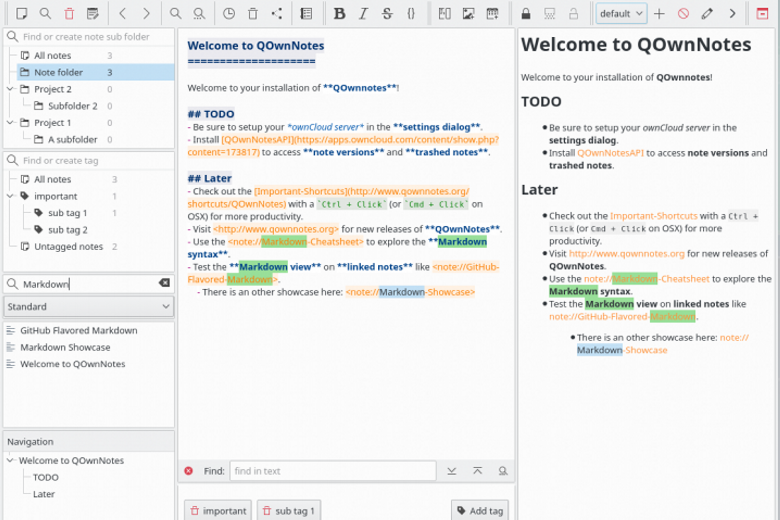Apply italic formatting
780x520 pixels.
[x=363, y=13]
